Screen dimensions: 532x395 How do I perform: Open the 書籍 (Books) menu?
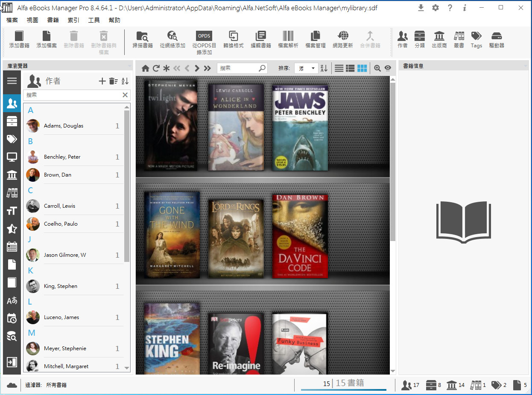point(53,20)
